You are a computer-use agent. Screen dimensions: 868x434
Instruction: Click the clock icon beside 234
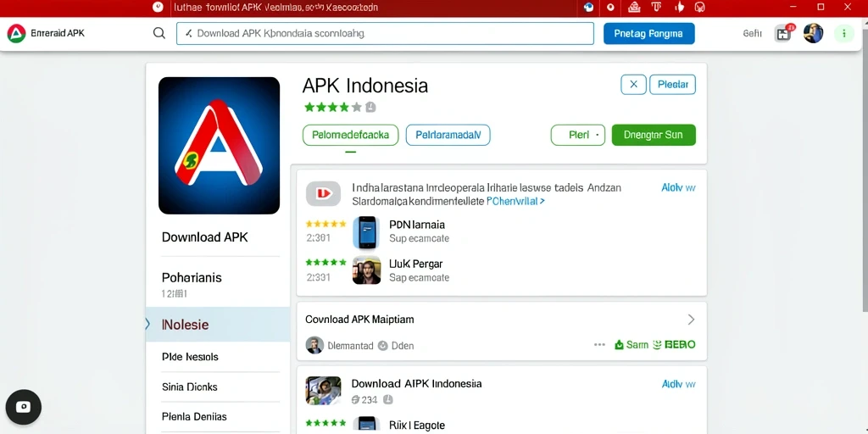388,399
